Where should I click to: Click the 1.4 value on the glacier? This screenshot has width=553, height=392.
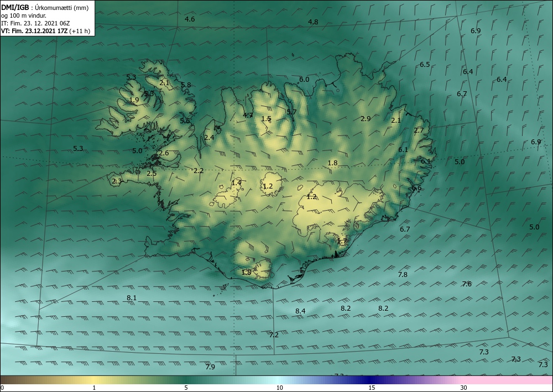tap(236, 183)
